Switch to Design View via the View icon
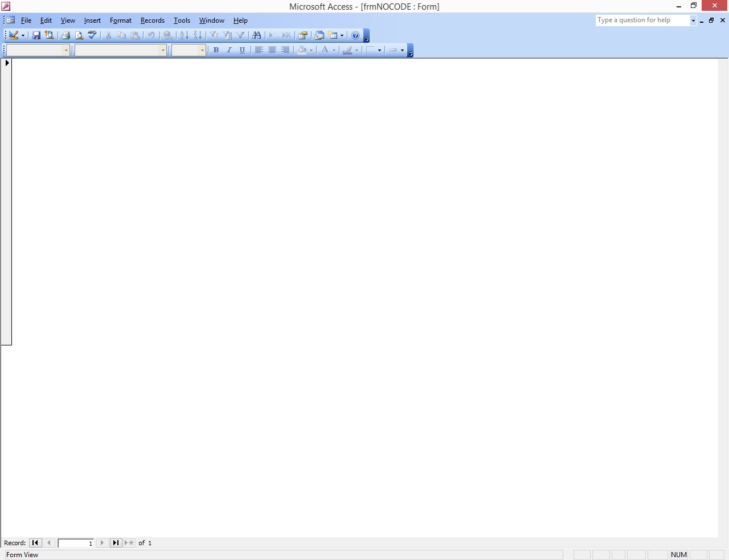The image size is (729, 560). point(14,35)
